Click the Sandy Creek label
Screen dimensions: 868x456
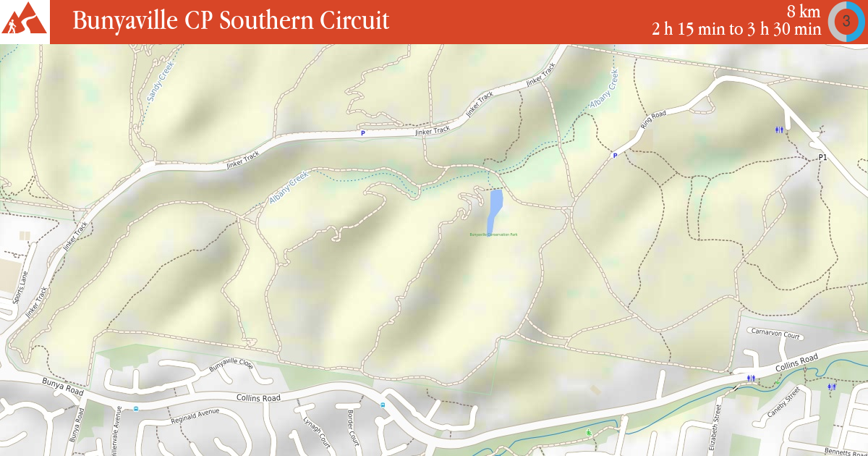162,80
